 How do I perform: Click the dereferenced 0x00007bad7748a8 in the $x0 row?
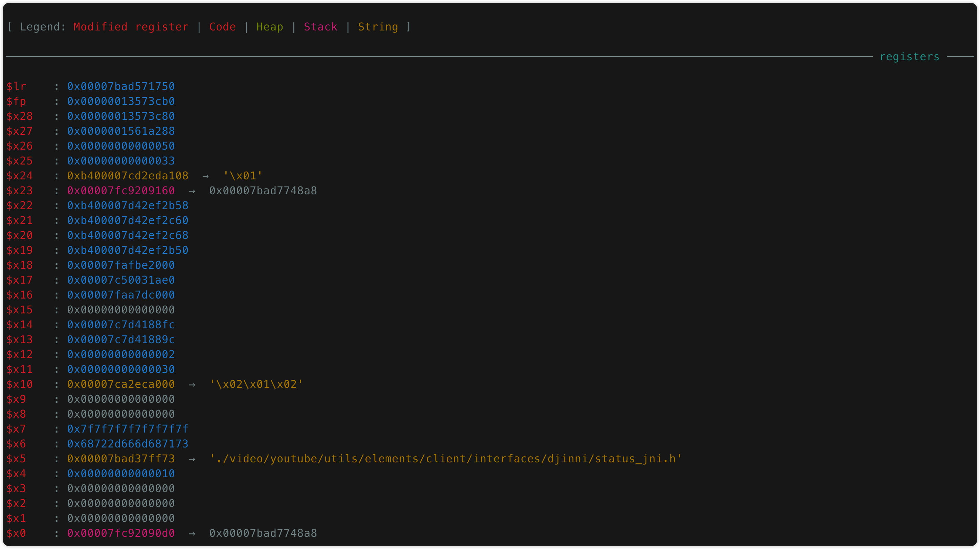tap(263, 533)
